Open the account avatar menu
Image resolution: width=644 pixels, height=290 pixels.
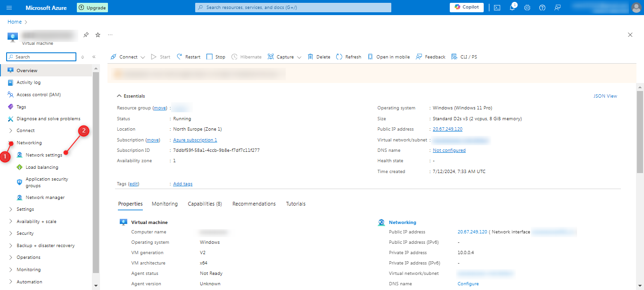click(636, 8)
